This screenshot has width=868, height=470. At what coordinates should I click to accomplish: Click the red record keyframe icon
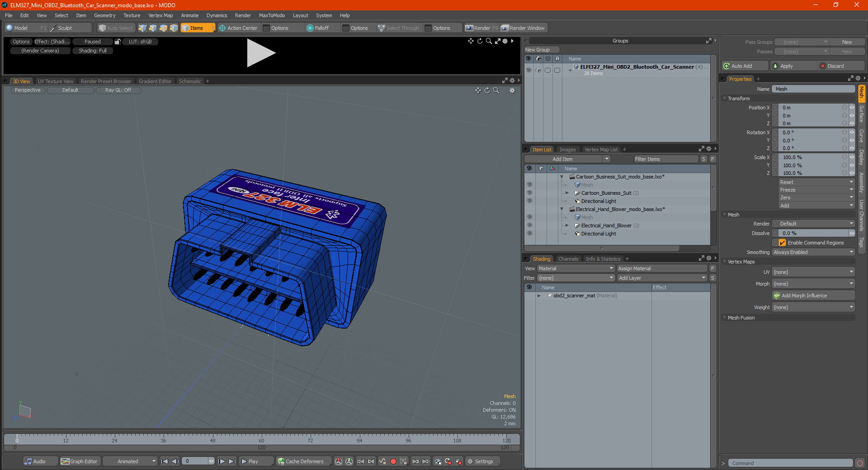coord(393,461)
